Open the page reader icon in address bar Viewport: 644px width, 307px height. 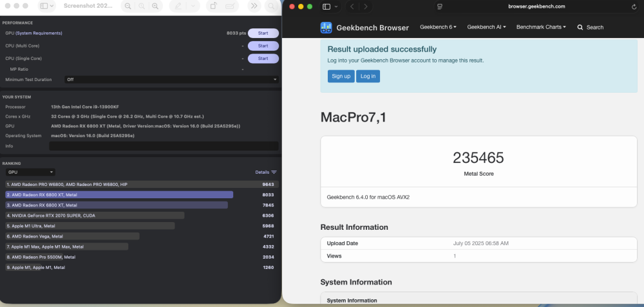point(440,6)
